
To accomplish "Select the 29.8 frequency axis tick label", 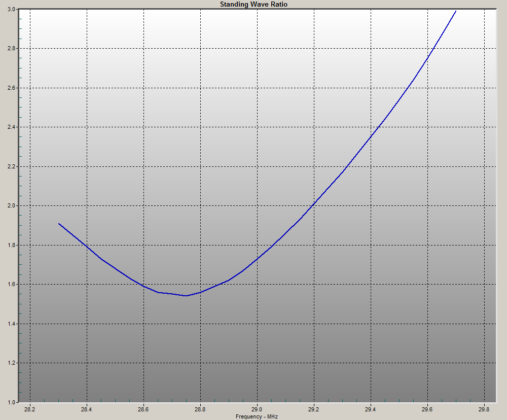I will coord(484,409).
